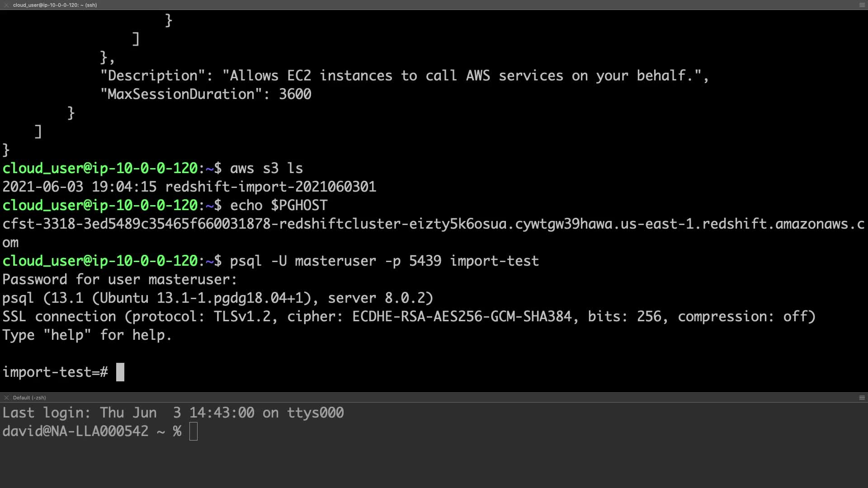The width and height of the screenshot is (868, 488).
Task: Click the psql import-test prompt cursor
Action: (120, 372)
